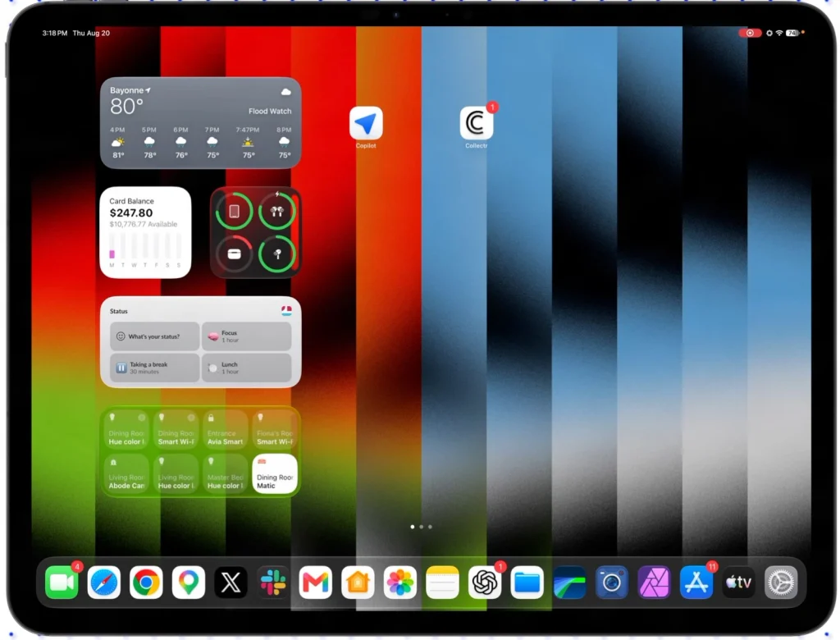
Task: Launch the X app in the dock
Action: 231,582
